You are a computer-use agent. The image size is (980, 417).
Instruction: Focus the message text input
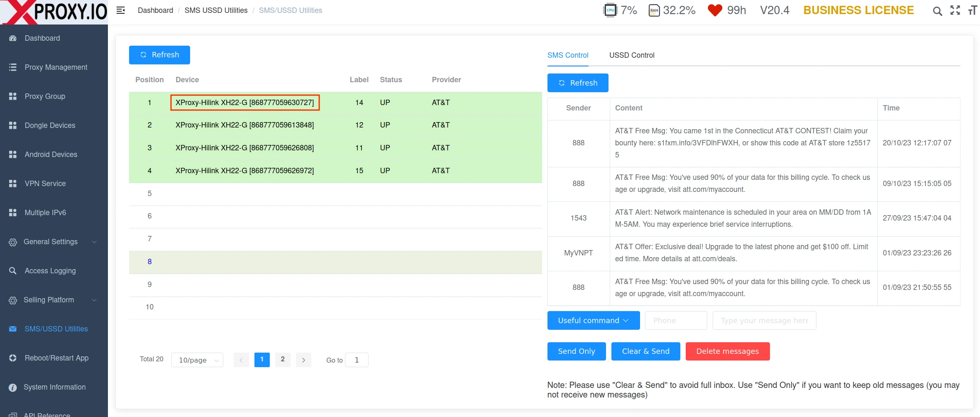click(765, 321)
